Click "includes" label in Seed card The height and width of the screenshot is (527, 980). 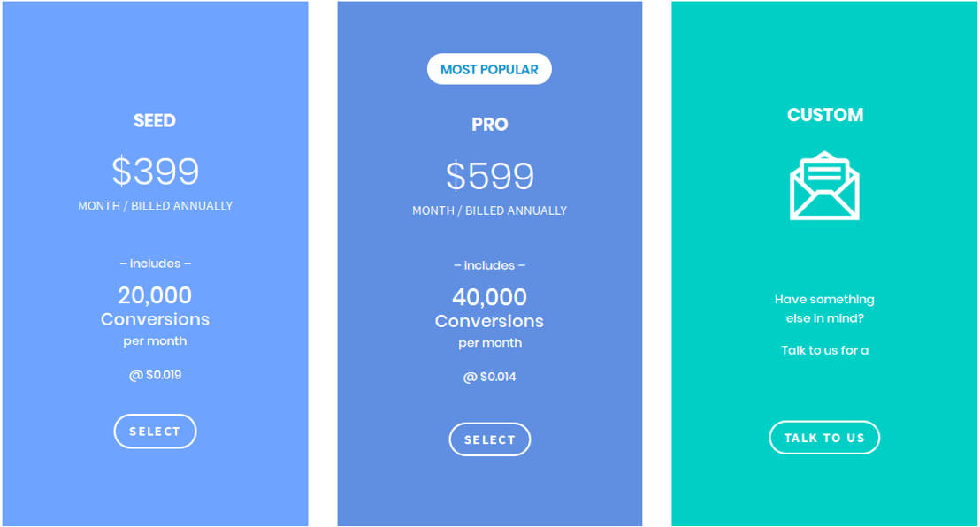(x=155, y=263)
